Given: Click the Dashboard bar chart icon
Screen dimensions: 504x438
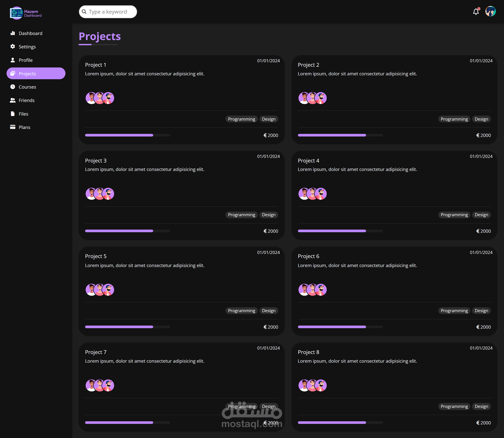Looking at the screenshot, I should [x=13, y=33].
